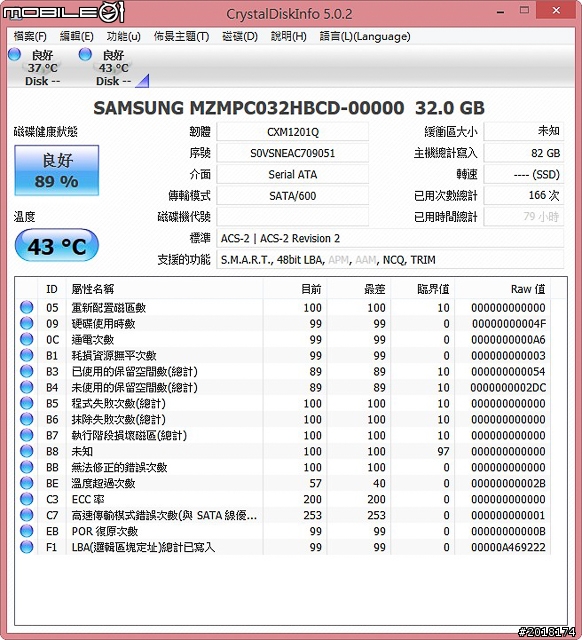Click the status orb of attribute B3
The image size is (582, 640).
coord(27,371)
